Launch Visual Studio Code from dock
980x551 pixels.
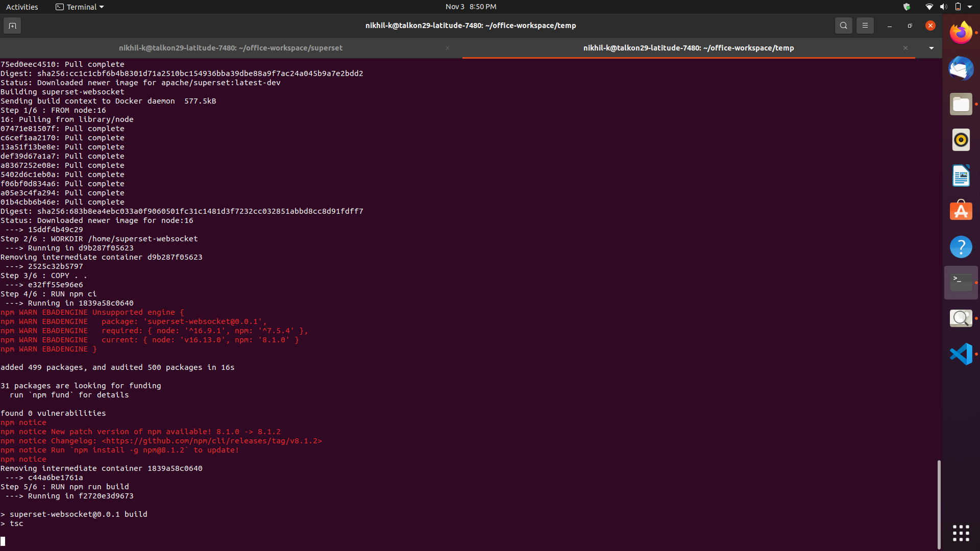pos(961,354)
